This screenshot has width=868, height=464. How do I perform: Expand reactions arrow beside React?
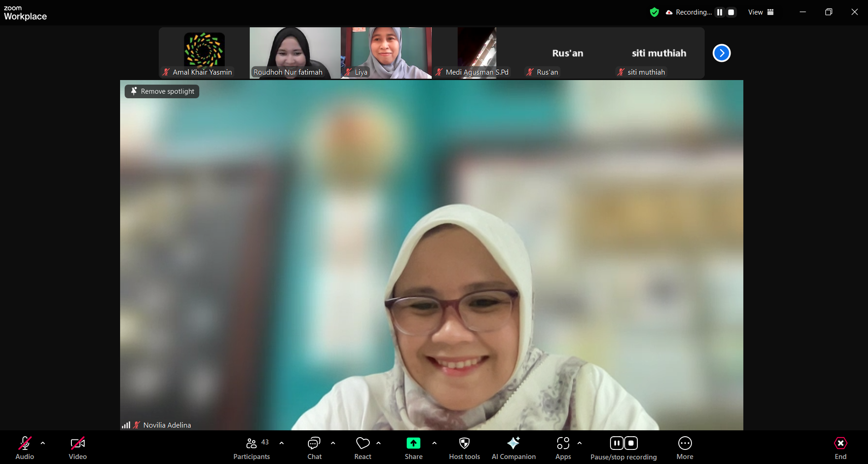click(x=378, y=443)
